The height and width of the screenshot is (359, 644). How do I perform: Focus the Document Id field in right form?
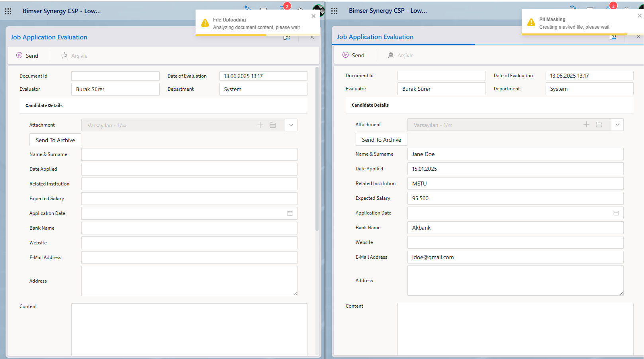442,76
